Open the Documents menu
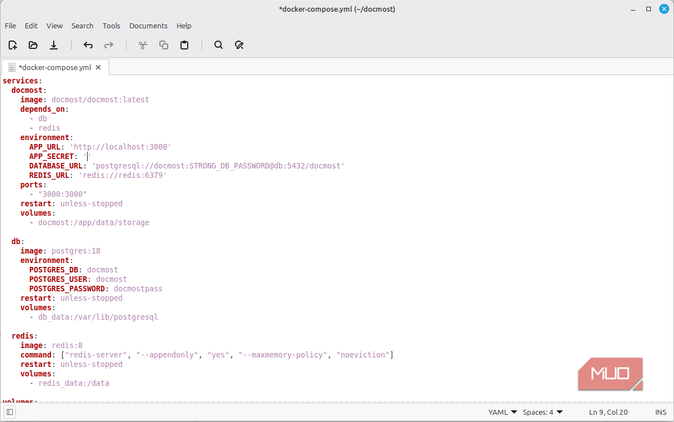Viewport: 674px width, 422px height. tap(148, 26)
